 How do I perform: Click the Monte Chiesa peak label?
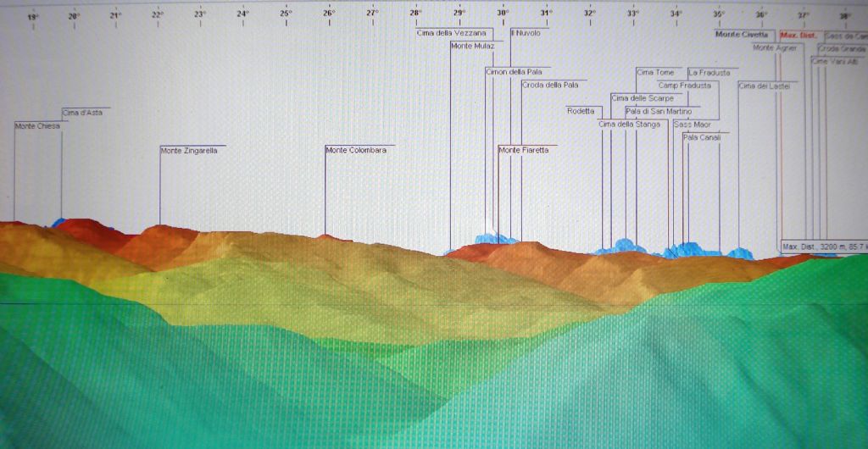[x=37, y=125]
